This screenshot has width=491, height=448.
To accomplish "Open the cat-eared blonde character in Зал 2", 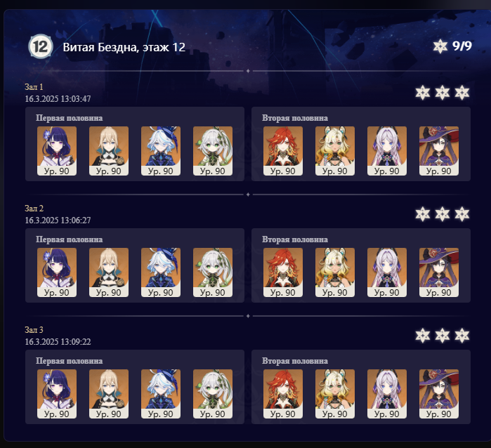I will tap(335, 272).
